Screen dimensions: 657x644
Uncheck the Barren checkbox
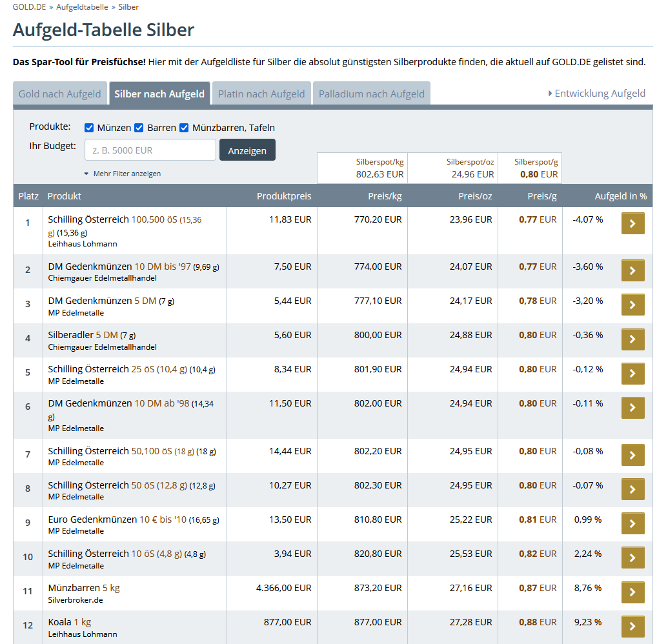[139, 128]
